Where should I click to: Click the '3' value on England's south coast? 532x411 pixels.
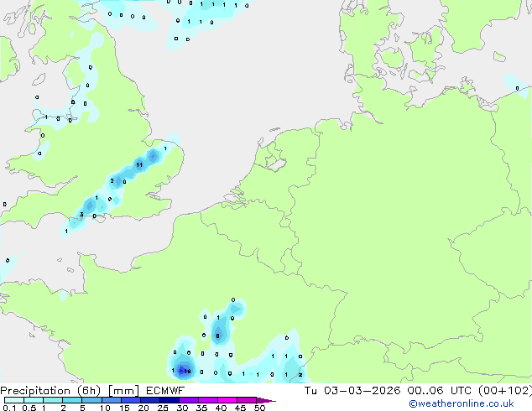coord(81,215)
